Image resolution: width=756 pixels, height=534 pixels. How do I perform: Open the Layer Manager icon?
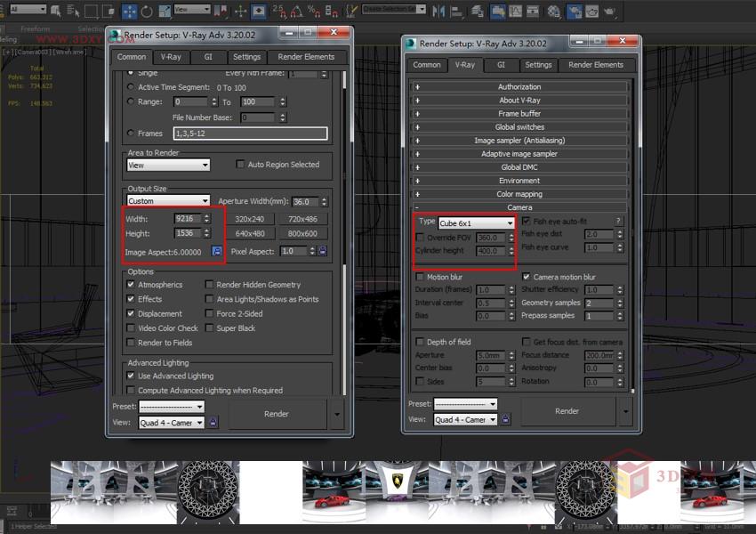pos(476,11)
